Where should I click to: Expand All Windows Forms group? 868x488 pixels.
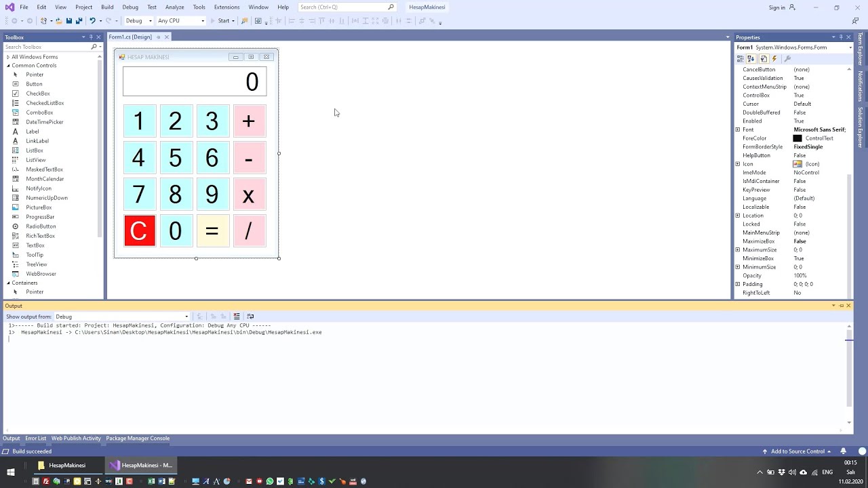tap(8, 57)
